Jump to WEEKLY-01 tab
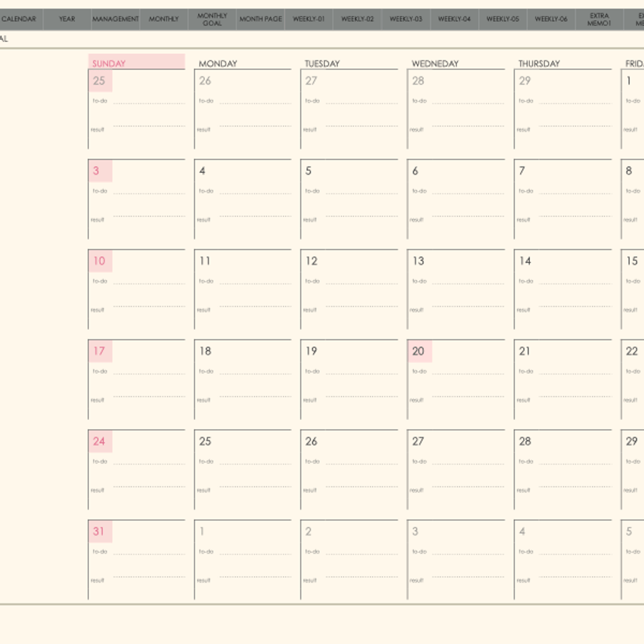This screenshot has height=644, width=644. pyautogui.click(x=309, y=19)
